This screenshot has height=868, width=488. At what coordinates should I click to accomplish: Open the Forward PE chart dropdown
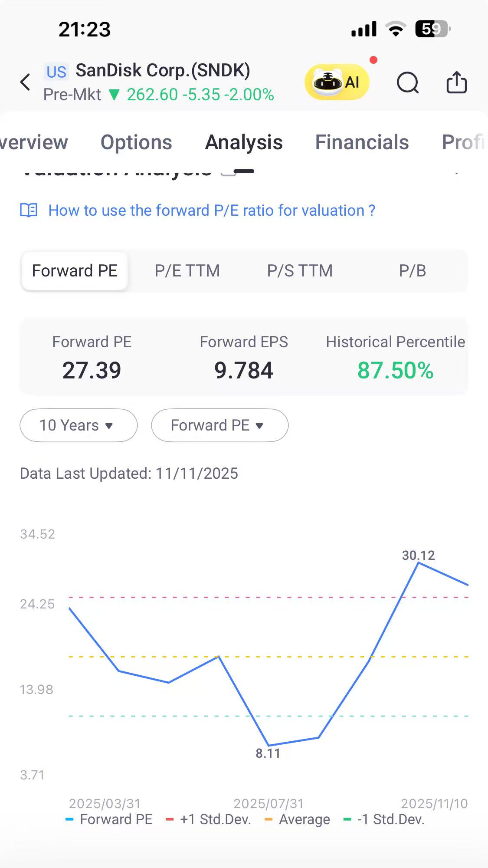(219, 425)
